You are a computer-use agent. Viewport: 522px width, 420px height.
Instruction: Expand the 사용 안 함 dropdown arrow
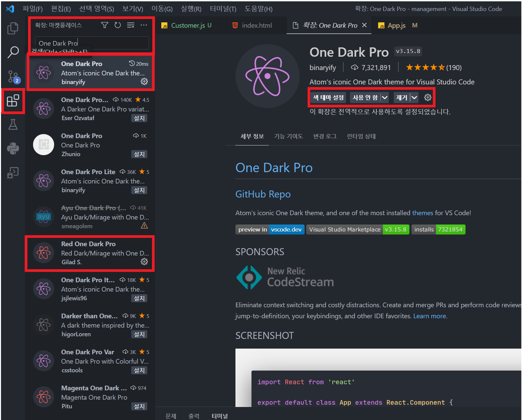pyautogui.click(x=385, y=97)
